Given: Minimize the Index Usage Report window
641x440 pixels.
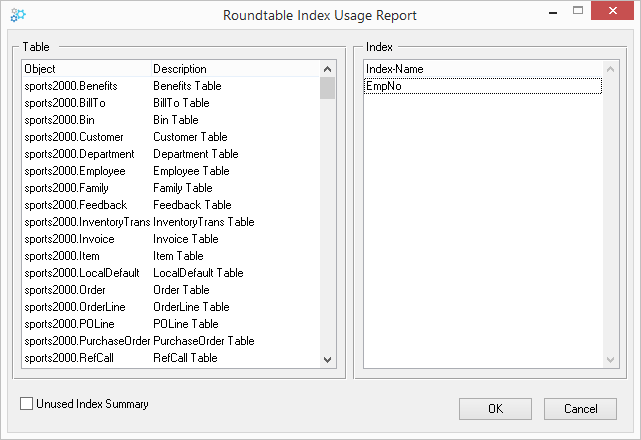Looking at the screenshot, I should (553, 11).
